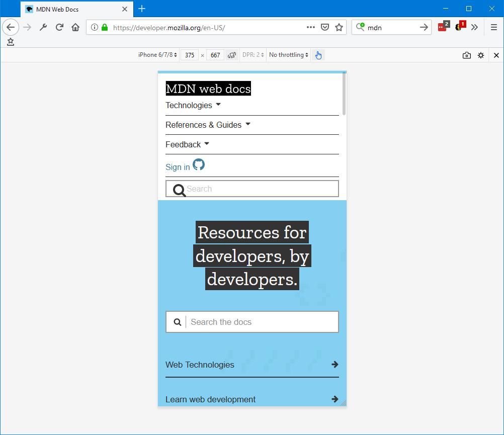Submit the mdn search with arrow
This screenshot has width=504, height=435.
click(x=424, y=27)
